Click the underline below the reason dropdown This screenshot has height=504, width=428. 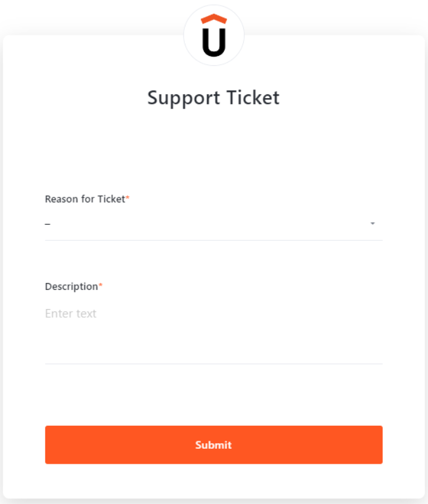click(213, 240)
